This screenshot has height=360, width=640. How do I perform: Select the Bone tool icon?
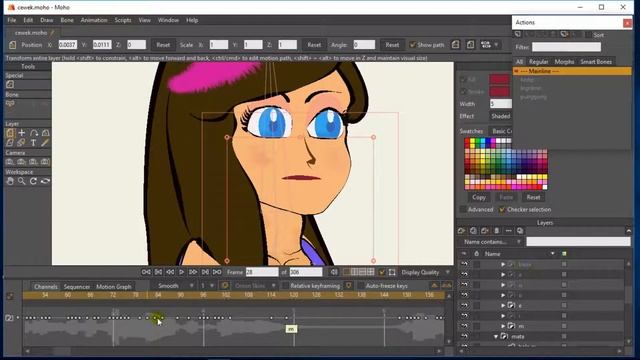(10, 104)
